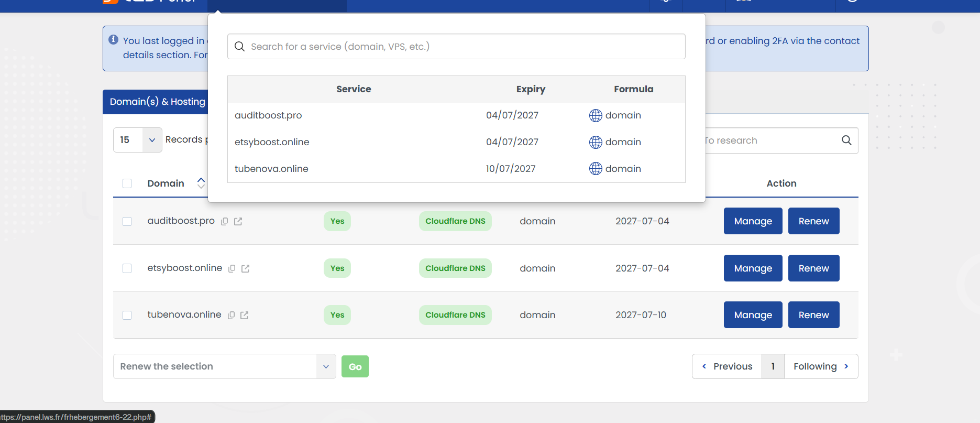Viewport: 980px width, 423px height.
Task: Click Service column header in popup
Action: click(x=354, y=89)
